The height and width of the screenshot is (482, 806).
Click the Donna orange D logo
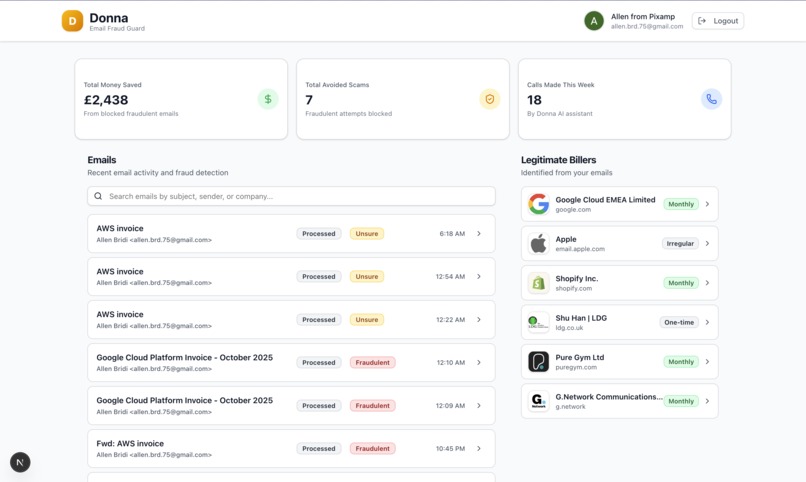pyautogui.click(x=72, y=21)
